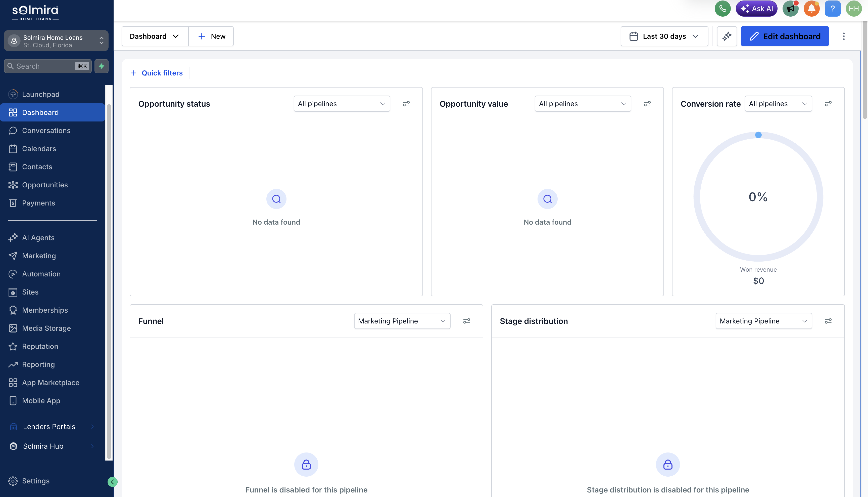Open Mobile App in the sidebar
The image size is (868, 497).
[x=53, y=400]
